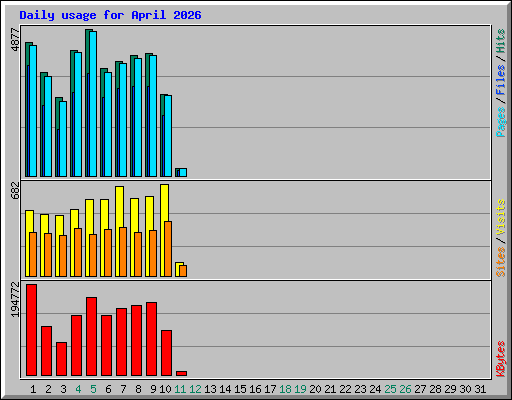Select the red KBytes bar for day 2
The image size is (512, 400).
[x=47, y=351]
